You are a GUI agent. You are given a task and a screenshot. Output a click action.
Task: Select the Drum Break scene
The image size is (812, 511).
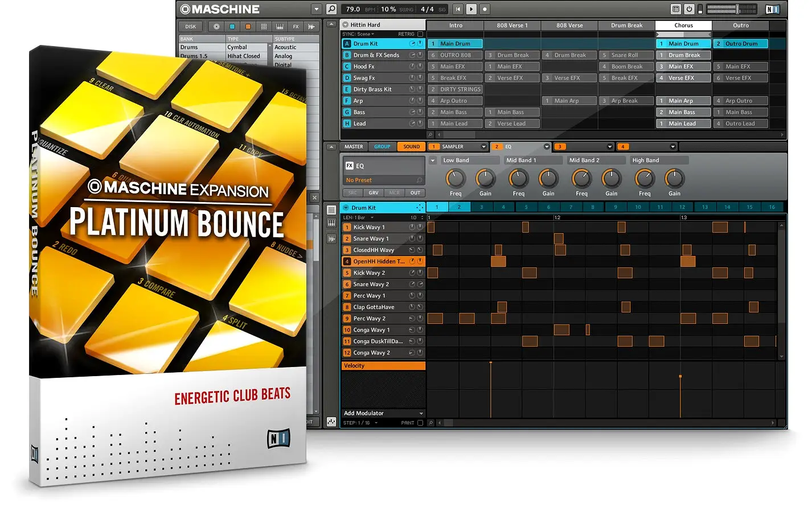(x=626, y=26)
